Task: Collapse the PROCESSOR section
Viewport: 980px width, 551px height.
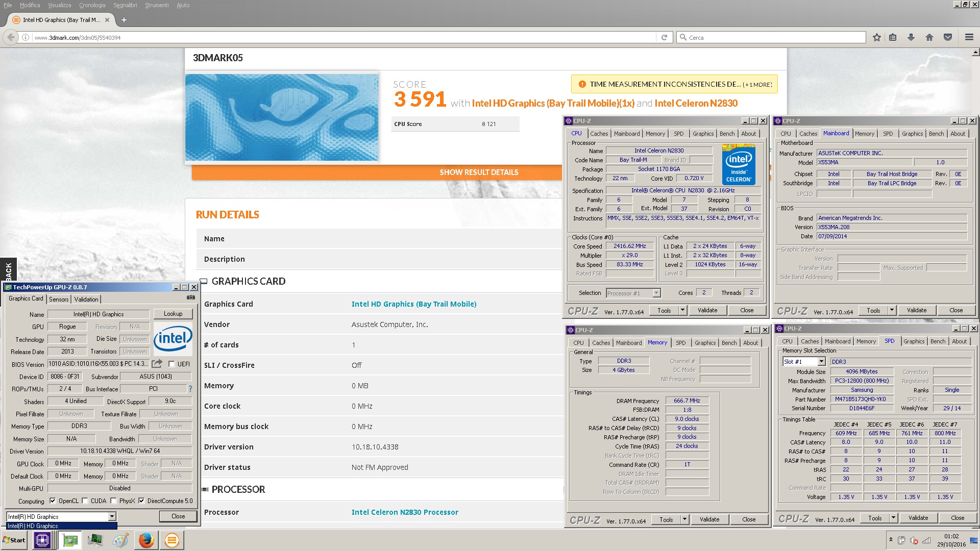Action: [205, 489]
